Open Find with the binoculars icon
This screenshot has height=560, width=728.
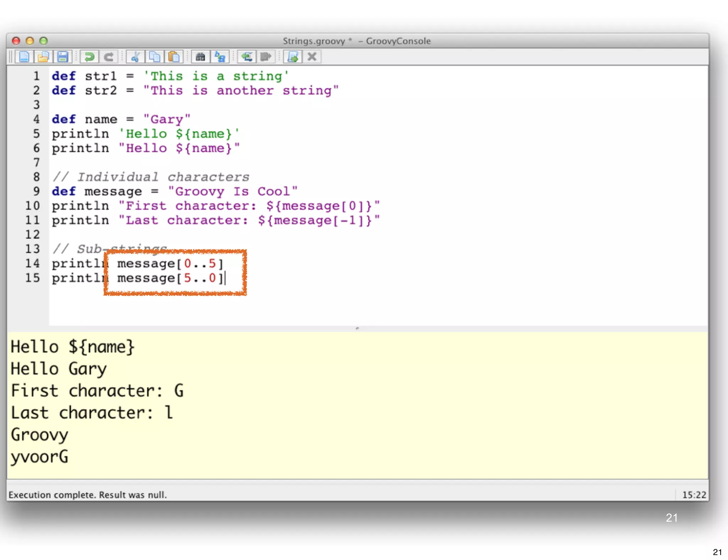pyautogui.click(x=200, y=57)
